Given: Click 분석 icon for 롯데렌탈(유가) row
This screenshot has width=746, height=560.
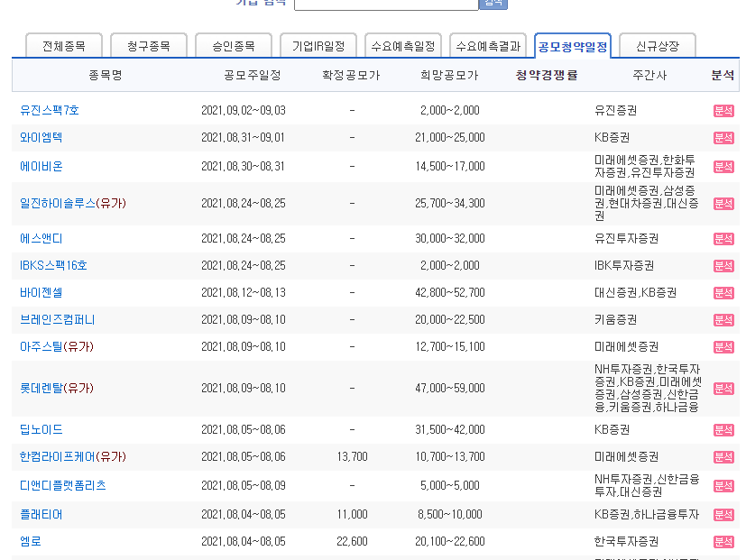Looking at the screenshot, I should [x=723, y=389].
